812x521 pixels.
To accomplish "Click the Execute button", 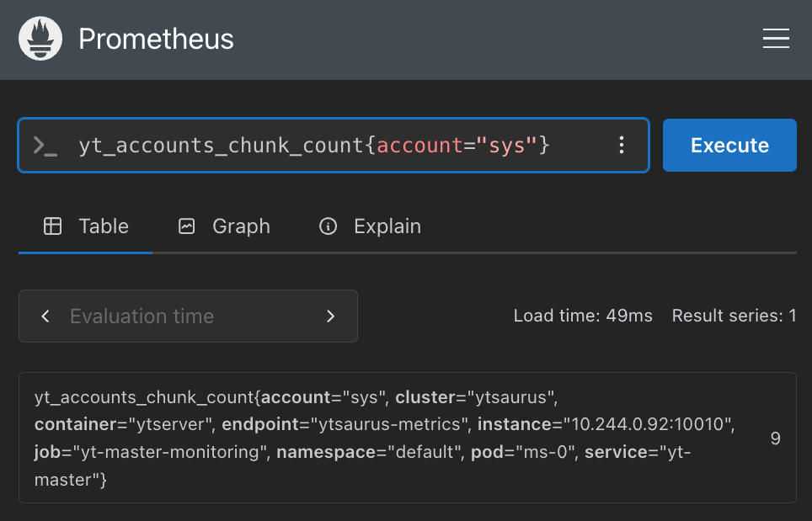I will (x=729, y=145).
